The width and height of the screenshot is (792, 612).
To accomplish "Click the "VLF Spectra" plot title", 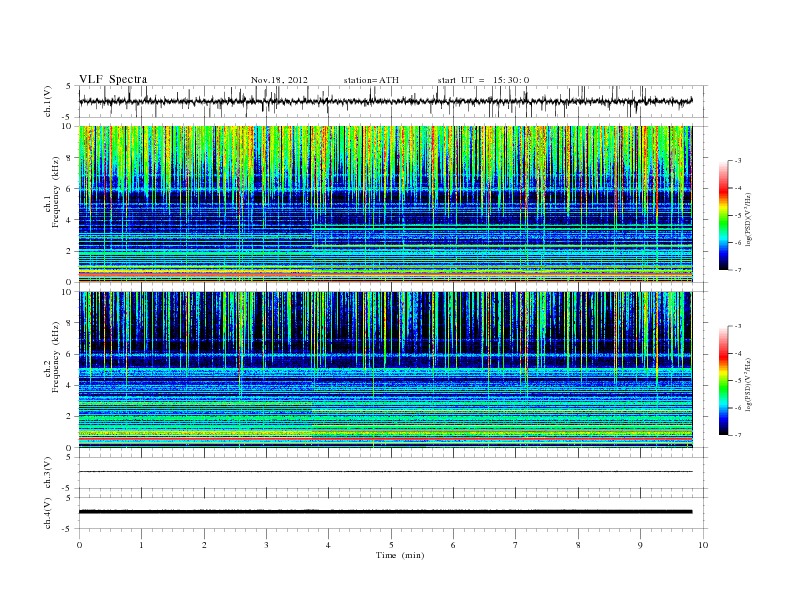I will coord(113,79).
